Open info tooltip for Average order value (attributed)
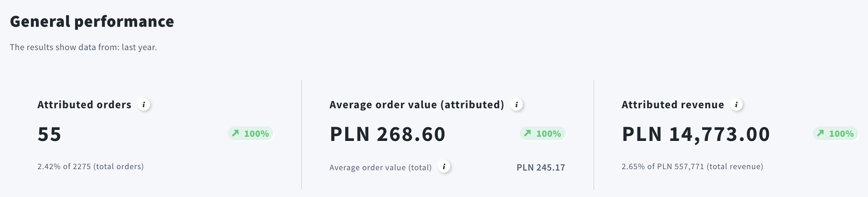 click(x=516, y=104)
